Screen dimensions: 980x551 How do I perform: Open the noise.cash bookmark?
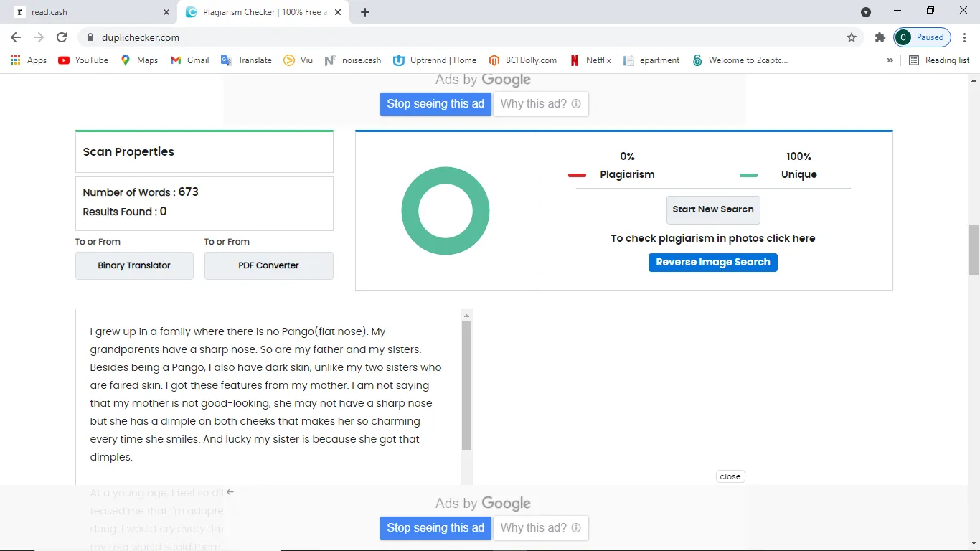(x=353, y=60)
